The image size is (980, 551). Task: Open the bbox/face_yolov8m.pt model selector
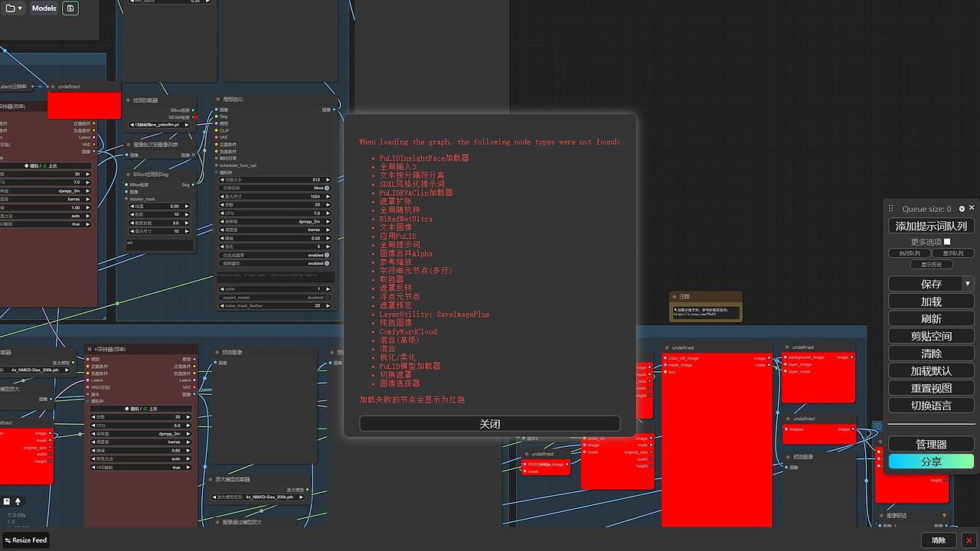[x=158, y=125]
